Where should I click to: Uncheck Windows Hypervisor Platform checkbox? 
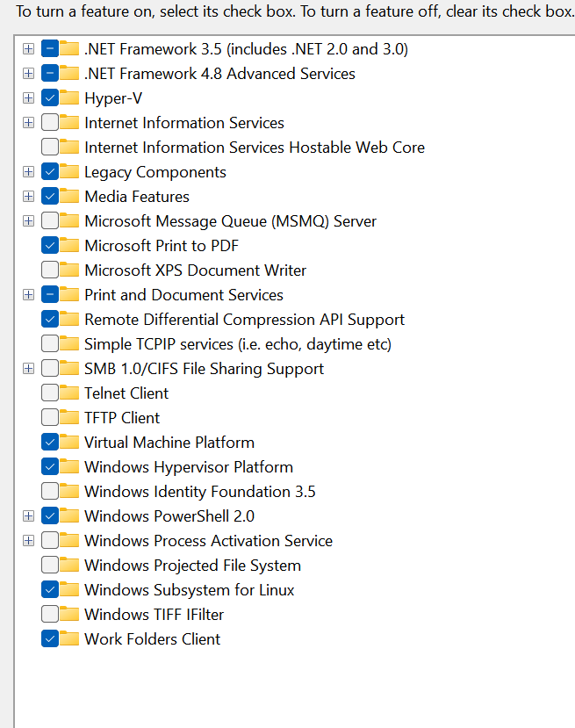tap(50, 467)
